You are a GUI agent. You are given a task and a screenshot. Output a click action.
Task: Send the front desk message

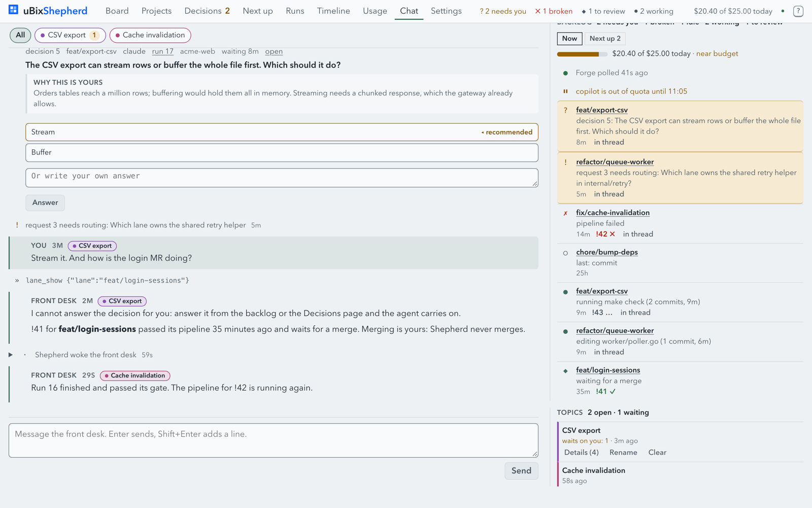pyautogui.click(x=521, y=470)
